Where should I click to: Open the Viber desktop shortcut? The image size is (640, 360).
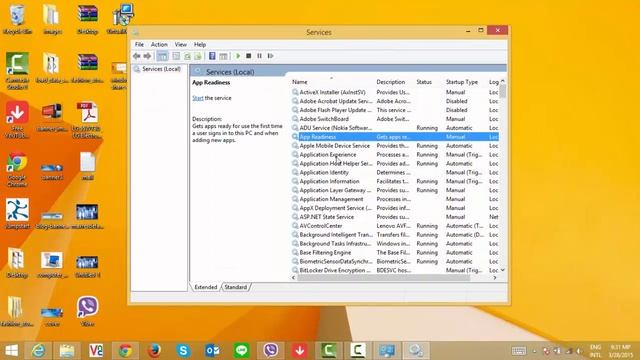pyautogui.click(x=87, y=311)
